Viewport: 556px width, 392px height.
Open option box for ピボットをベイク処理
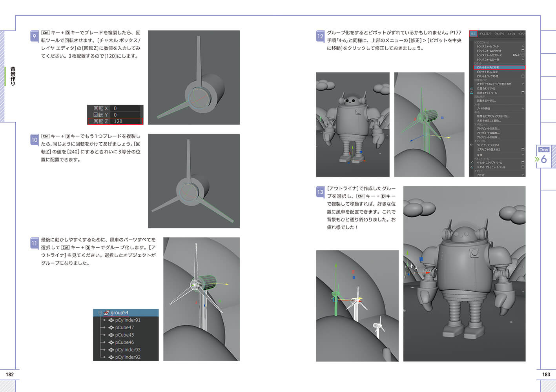pyautogui.click(x=523, y=76)
